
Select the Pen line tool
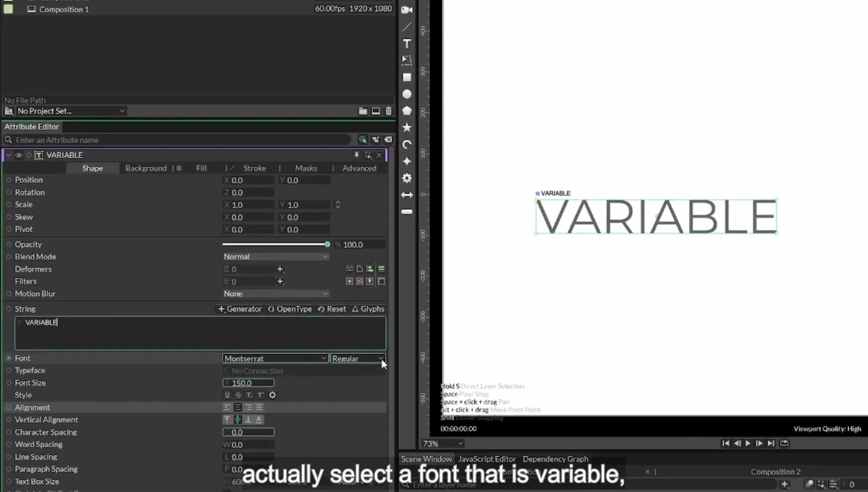pyautogui.click(x=407, y=27)
